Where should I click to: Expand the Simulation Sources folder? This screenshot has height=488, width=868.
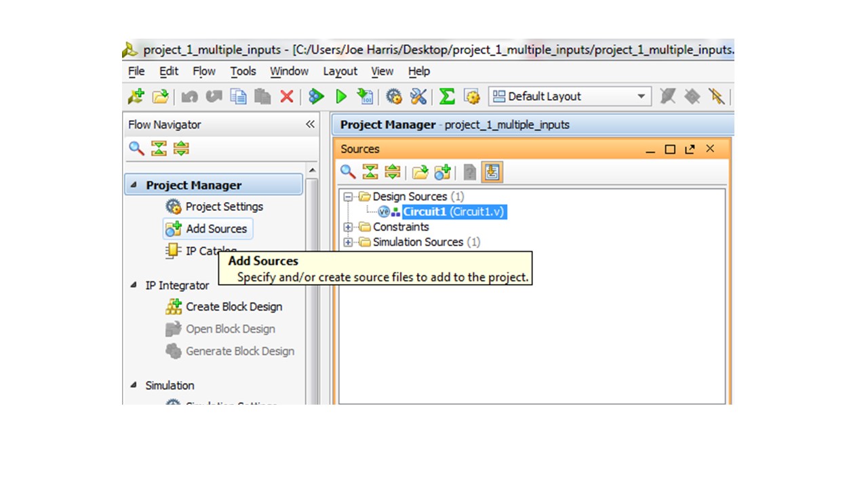349,242
